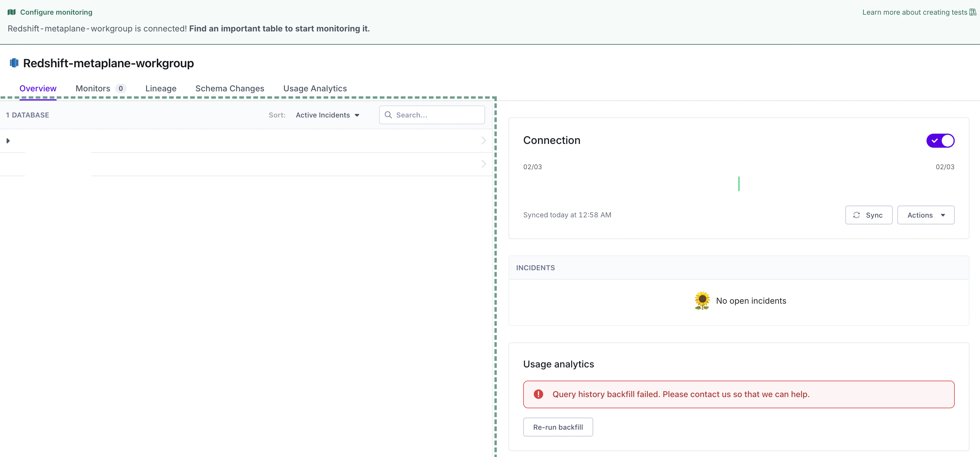Click the Redshift-metaplane-workgroup page title

tap(108, 63)
